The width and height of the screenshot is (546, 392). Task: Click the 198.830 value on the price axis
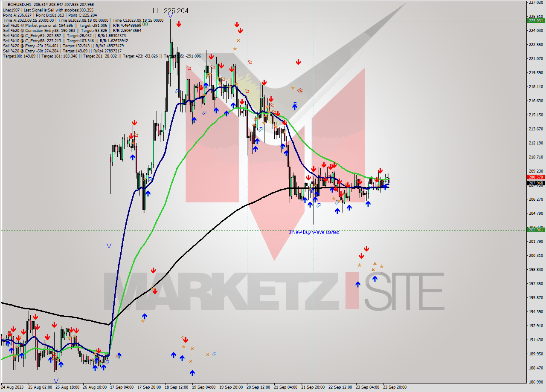point(535,270)
